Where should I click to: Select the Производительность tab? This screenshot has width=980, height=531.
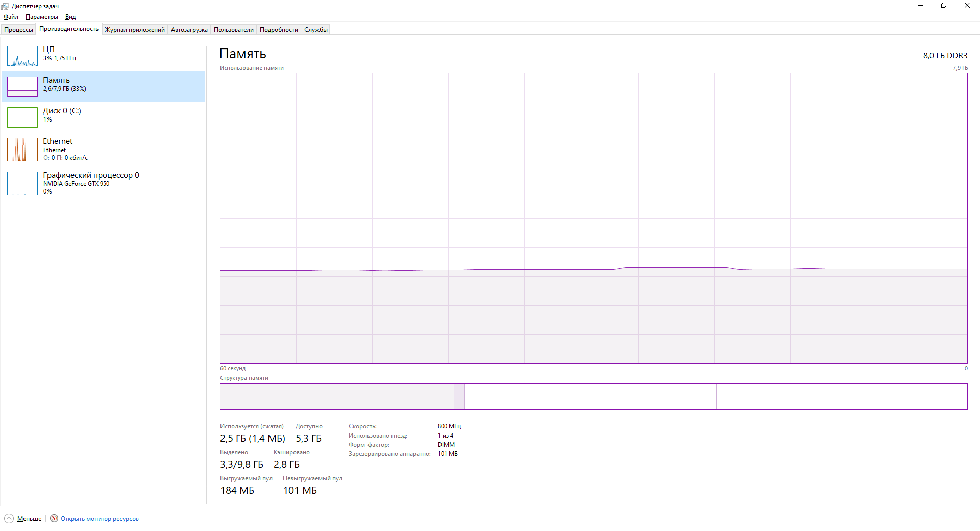click(69, 29)
